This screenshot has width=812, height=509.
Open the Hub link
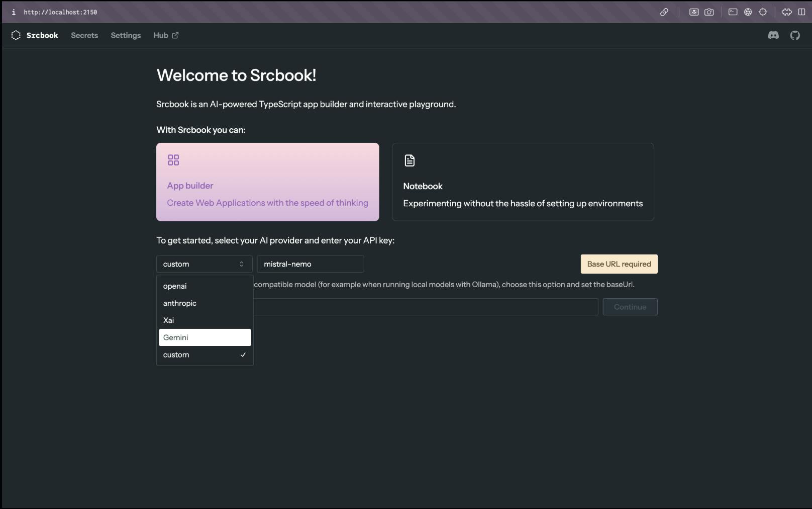click(166, 35)
